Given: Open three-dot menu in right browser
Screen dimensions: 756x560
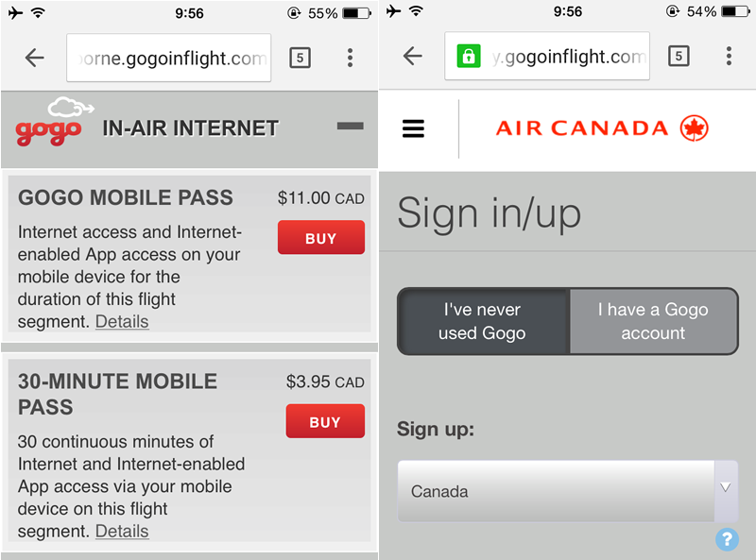Looking at the screenshot, I should 729,56.
